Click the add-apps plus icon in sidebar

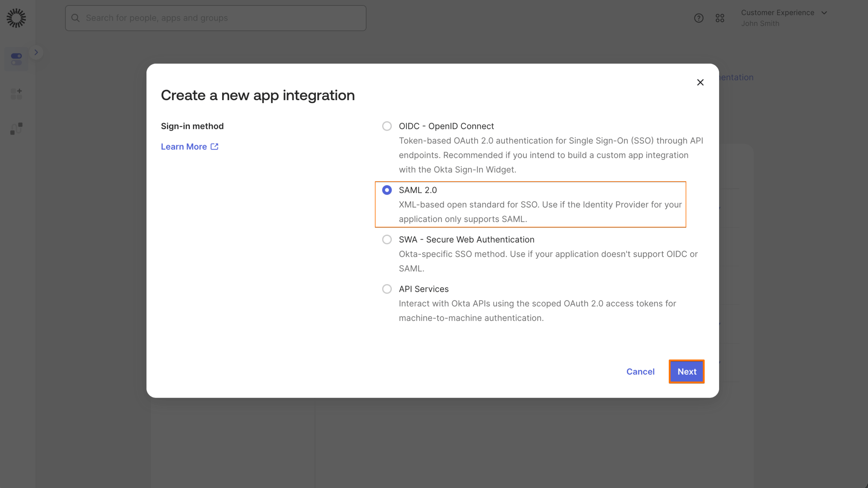pos(16,94)
